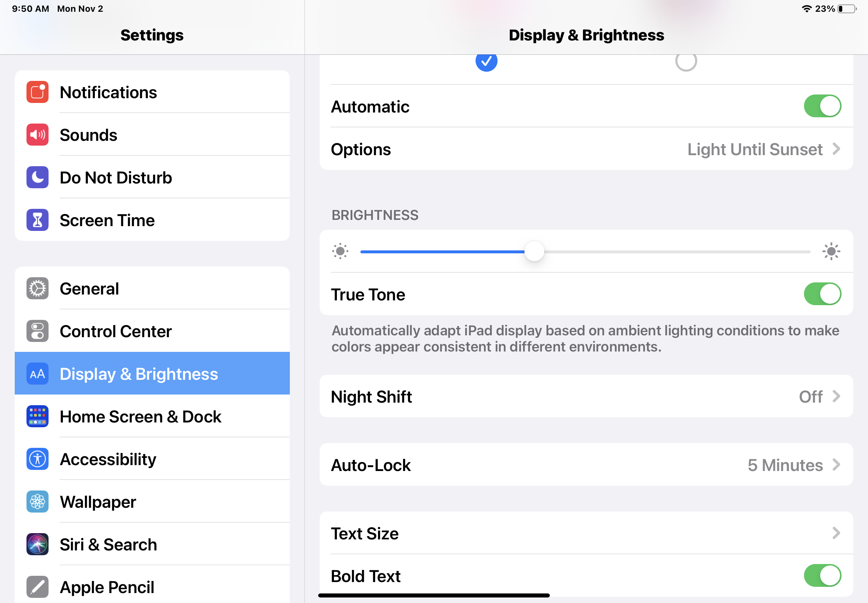Click the brightness slider knob
This screenshot has height=603, width=868.
[x=534, y=251]
